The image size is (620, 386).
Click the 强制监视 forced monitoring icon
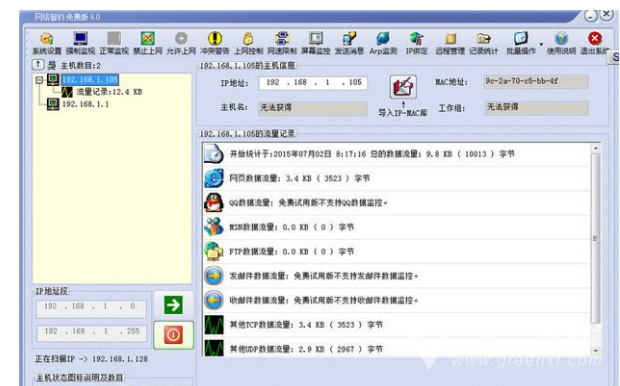(80, 43)
